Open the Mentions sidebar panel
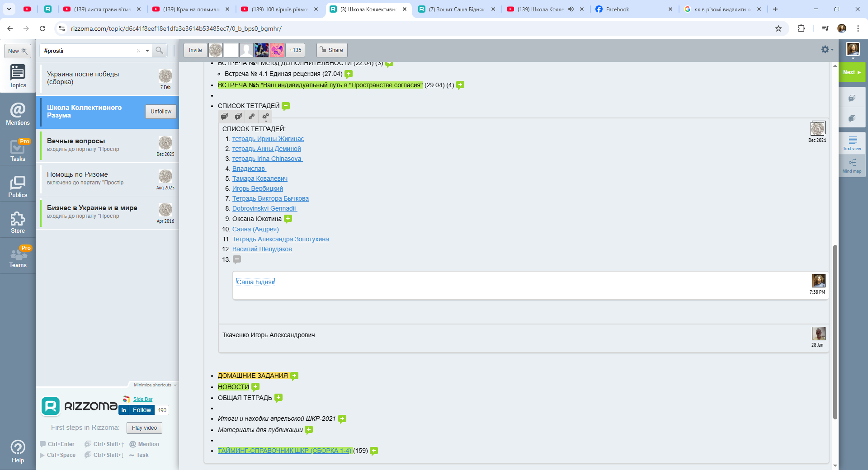This screenshot has height=470, width=868. coord(18,113)
